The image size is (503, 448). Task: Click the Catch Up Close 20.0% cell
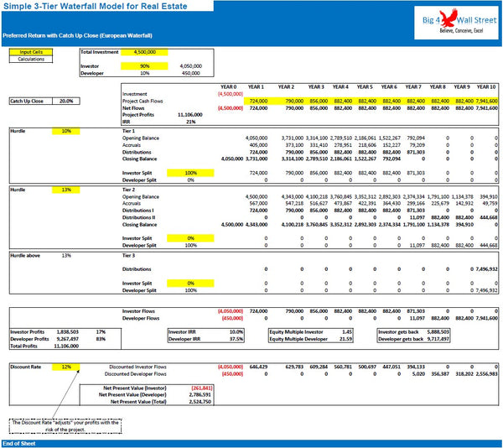(x=65, y=101)
